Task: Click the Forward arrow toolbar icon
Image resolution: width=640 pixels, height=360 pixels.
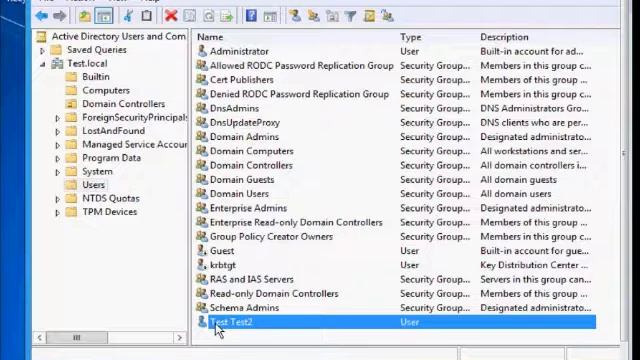Action: tap(60, 16)
